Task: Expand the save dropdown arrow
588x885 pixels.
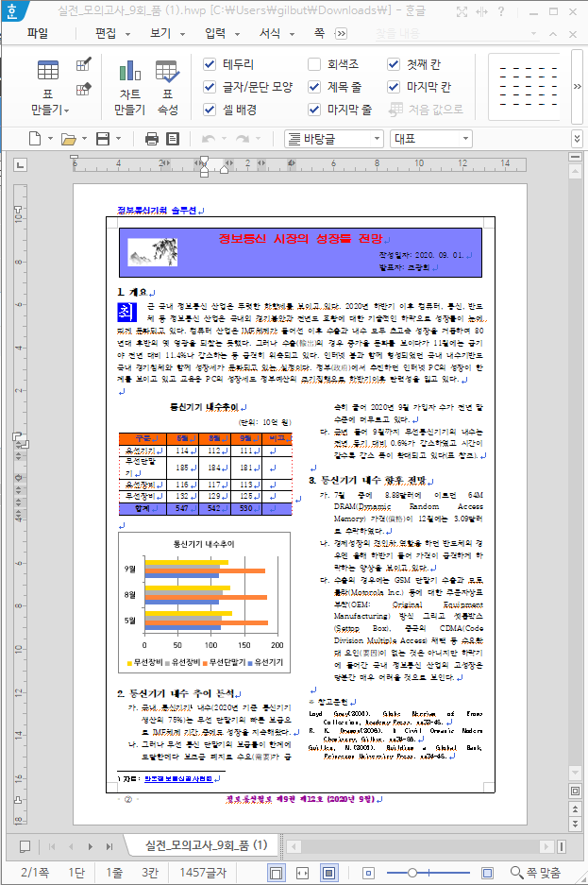Action: [118, 139]
